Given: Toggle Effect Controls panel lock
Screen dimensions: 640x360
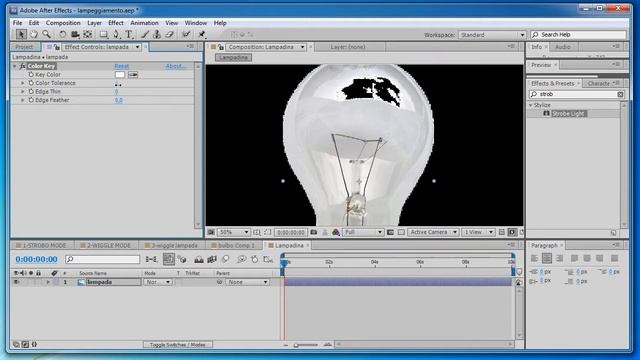Looking at the screenshot, I should pos(57,47).
